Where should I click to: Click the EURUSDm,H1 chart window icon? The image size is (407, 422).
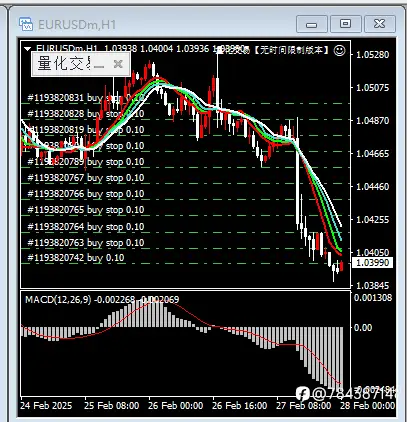[26, 24]
